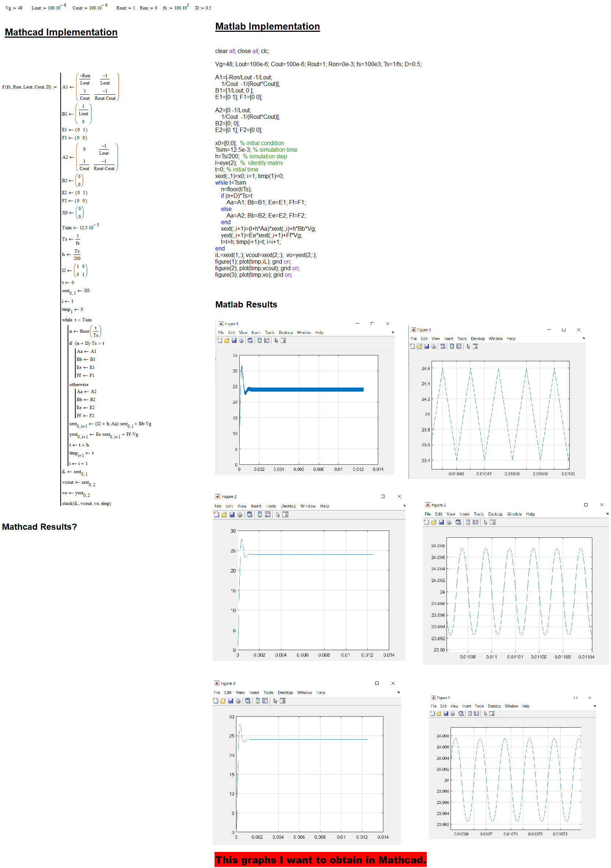Image resolution: width=611 pixels, height=868 pixels.
Task: Open File menu in full-view Figure 1 window
Action: (x=221, y=332)
